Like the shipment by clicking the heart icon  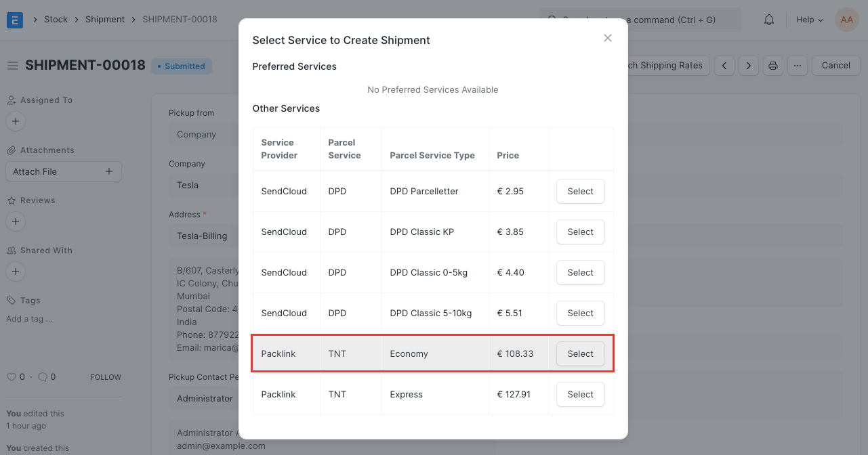click(12, 376)
